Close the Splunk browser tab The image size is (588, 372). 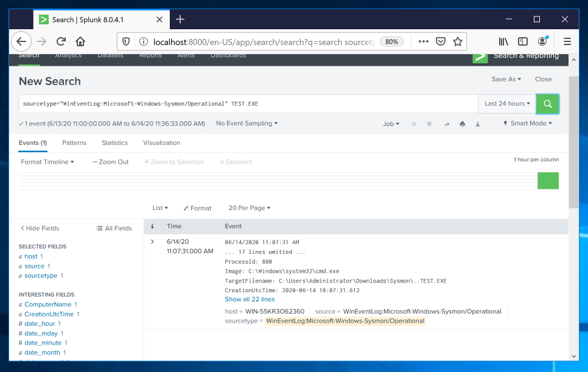pyautogui.click(x=159, y=19)
